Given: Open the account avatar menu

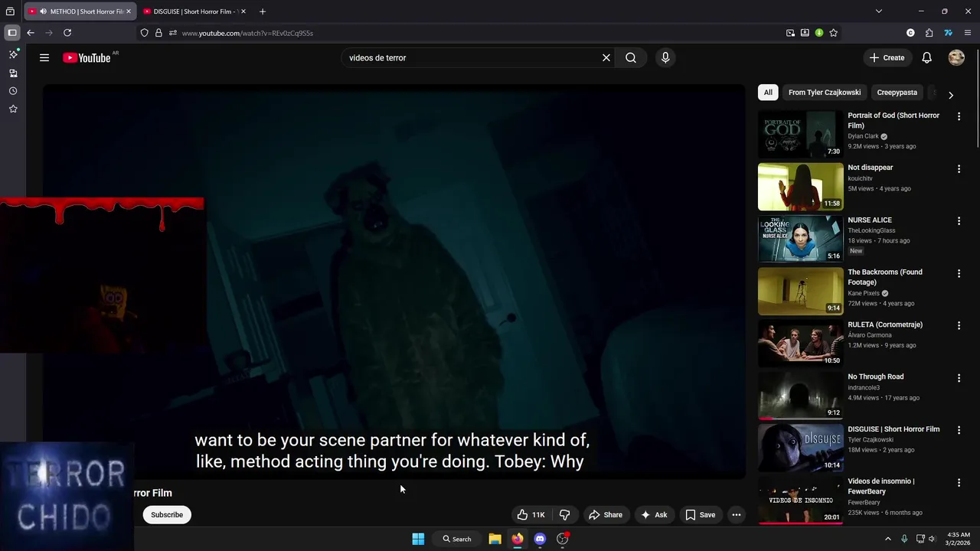Looking at the screenshot, I should (x=956, y=57).
